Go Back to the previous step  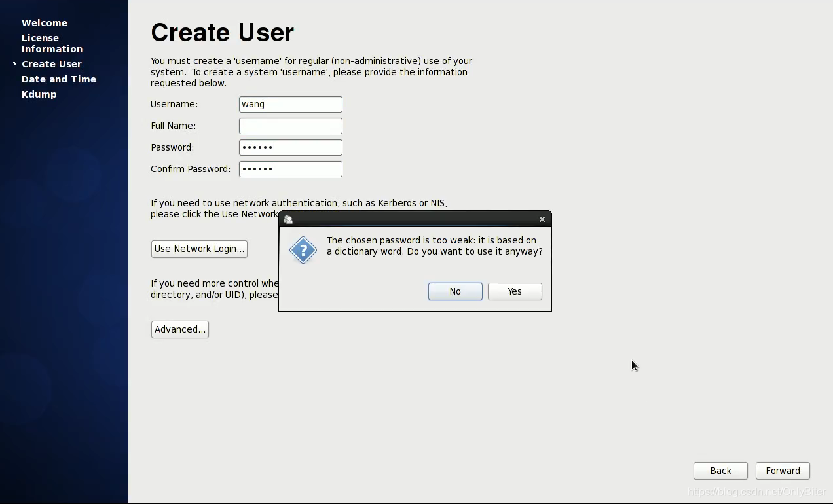[720, 471]
